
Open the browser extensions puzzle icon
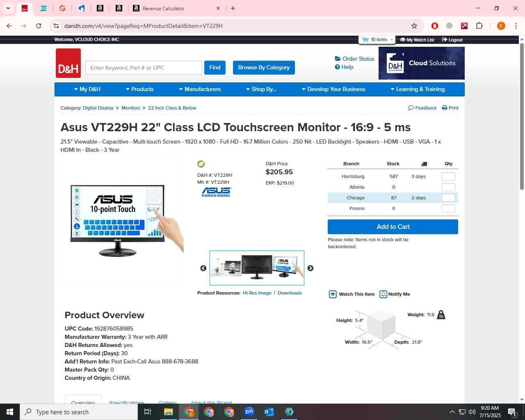coord(479,26)
